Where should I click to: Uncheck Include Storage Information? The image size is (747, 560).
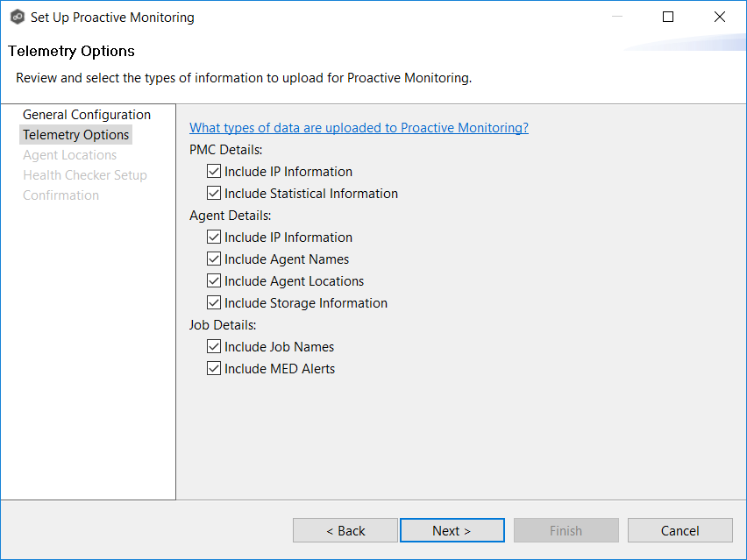214,303
